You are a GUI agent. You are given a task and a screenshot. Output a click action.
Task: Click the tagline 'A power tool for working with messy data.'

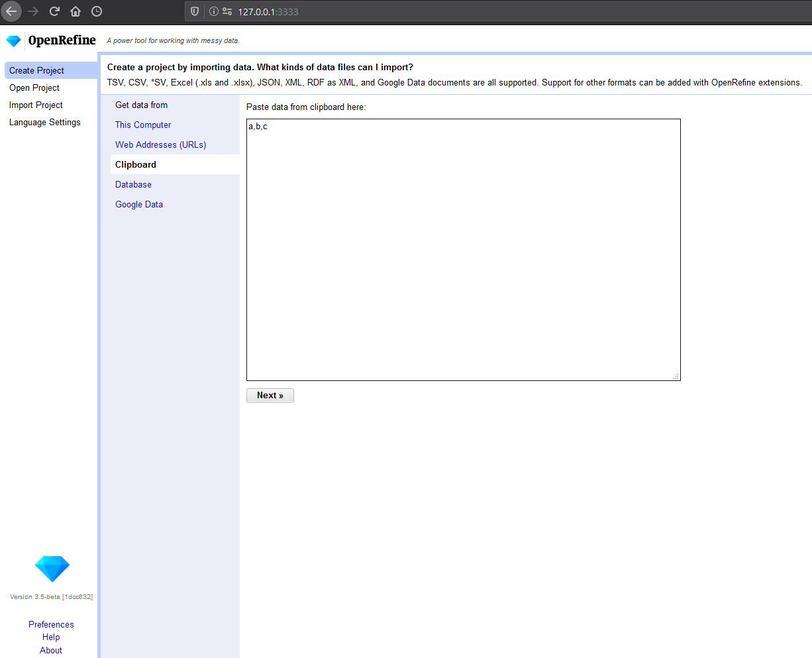click(173, 40)
